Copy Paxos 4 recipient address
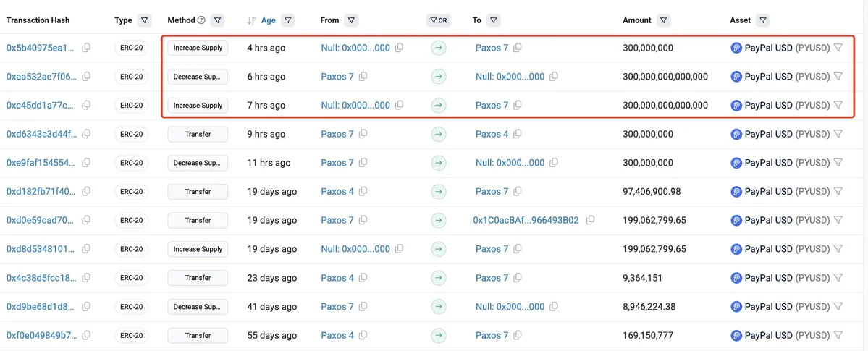This screenshot has height=351, width=868. [x=517, y=134]
